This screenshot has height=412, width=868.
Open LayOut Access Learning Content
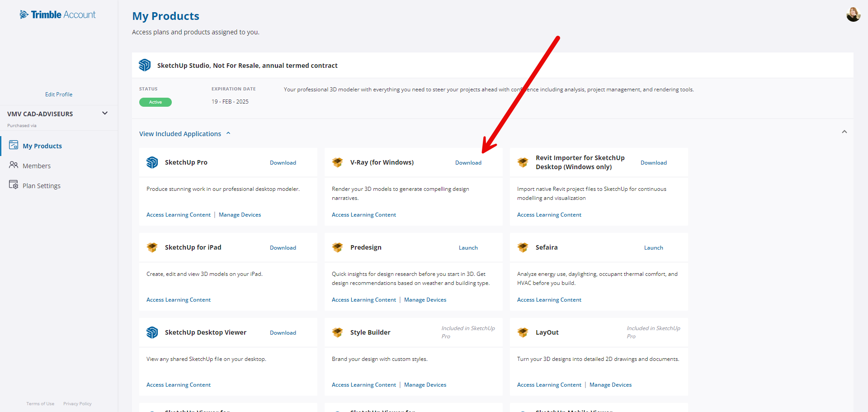click(549, 385)
